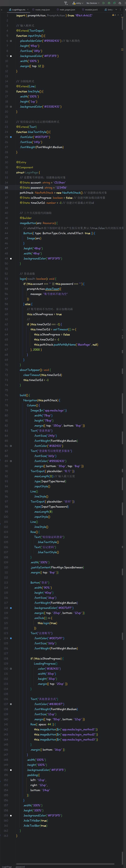Click the LoadingProgress() component call
Viewport: 126px width, 868px height.
pyautogui.click(x=46, y=663)
